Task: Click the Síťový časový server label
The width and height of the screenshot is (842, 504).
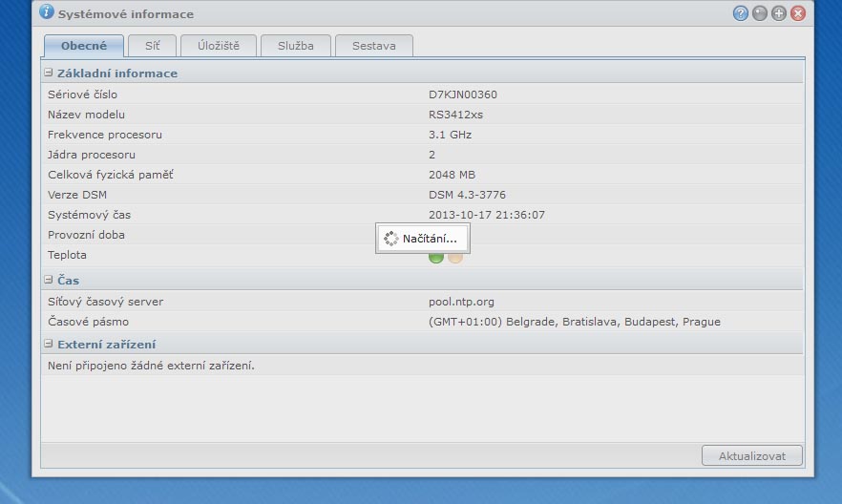Action: point(105,302)
